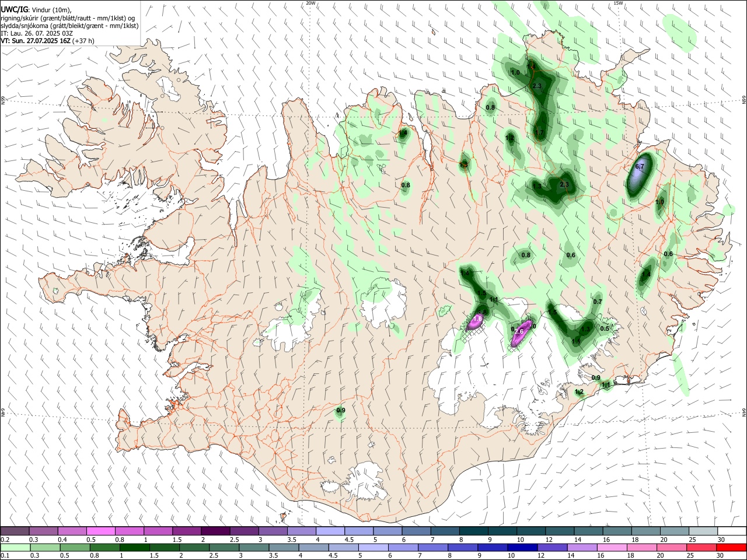Click the 'rigning/skúrir' legend description line
Screen dimensions: 747x560
[69, 18]
